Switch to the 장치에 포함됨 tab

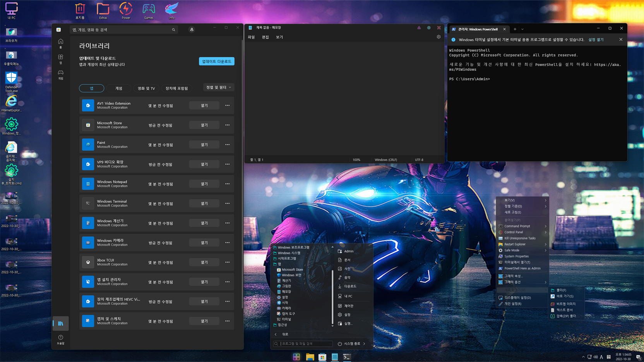(x=176, y=88)
